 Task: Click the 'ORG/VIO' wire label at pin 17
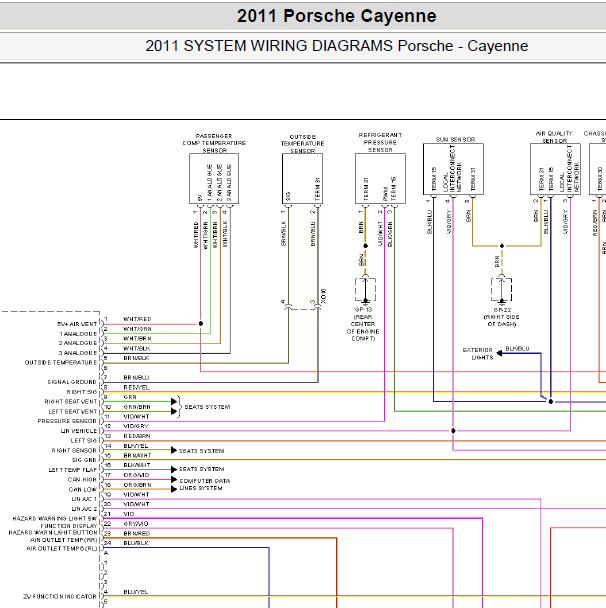pos(136,475)
